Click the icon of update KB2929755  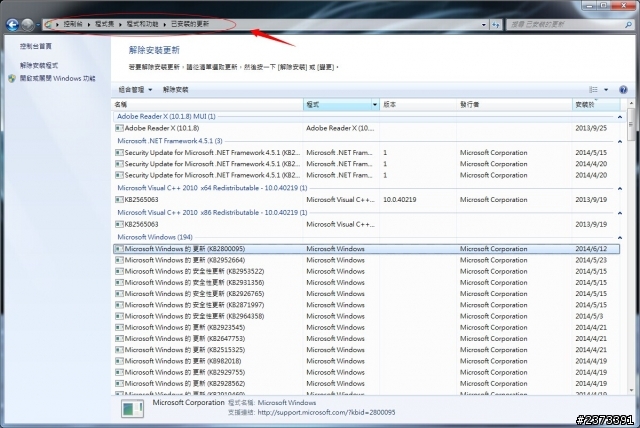pyautogui.click(x=119, y=372)
